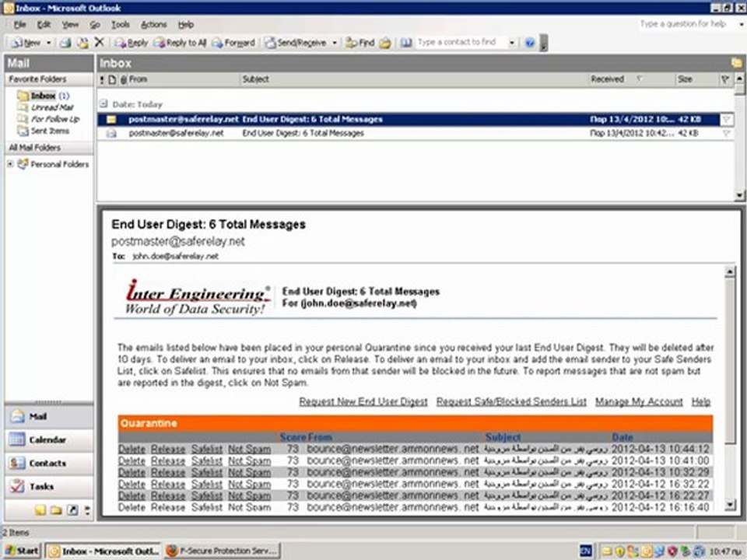This screenshot has width=747, height=560.
Task: Open the Go menu
Action: click(95, 25)
